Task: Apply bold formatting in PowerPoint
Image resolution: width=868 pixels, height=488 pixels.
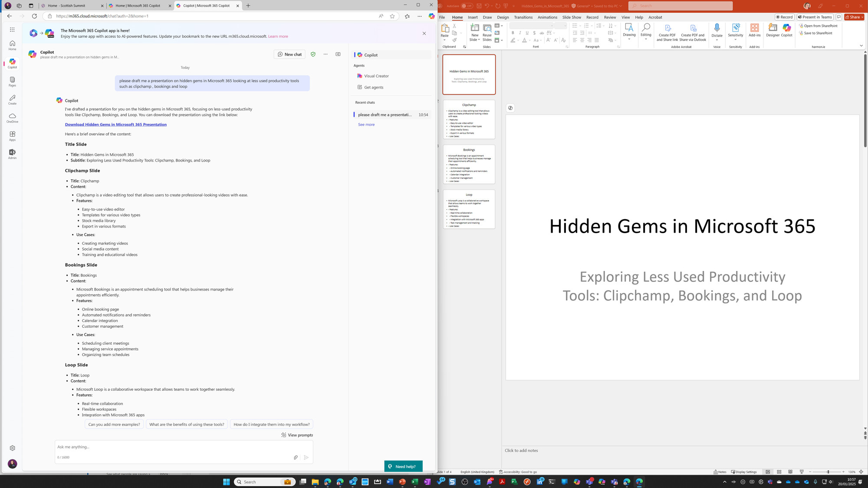Action: point(513,33)
